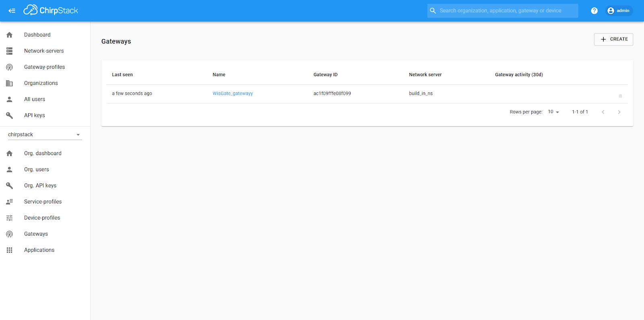Open the help question mark icon
The width and height of the screenshot is (644, 320).
(594, 11)
